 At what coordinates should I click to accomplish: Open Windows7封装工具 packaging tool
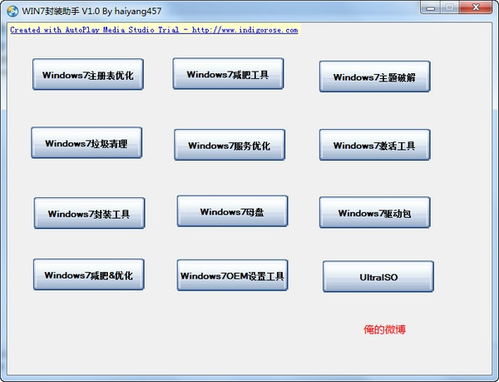click(x=89, y=213)
